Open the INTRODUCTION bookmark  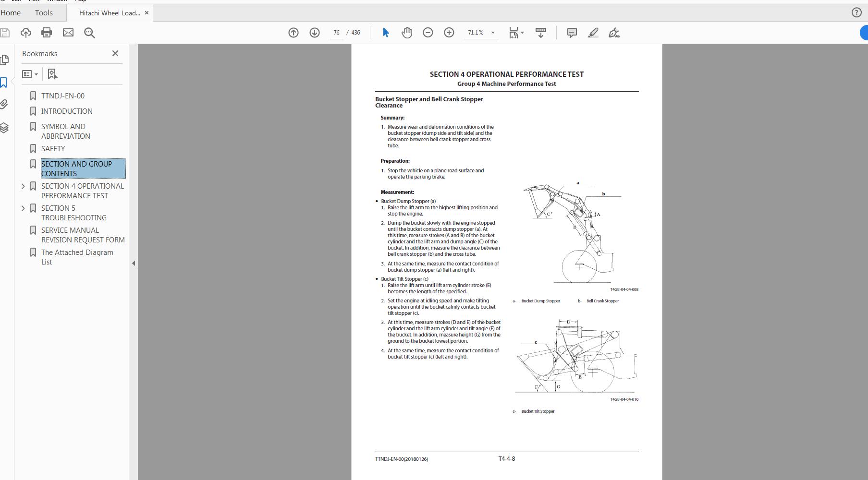pos(67,111)
